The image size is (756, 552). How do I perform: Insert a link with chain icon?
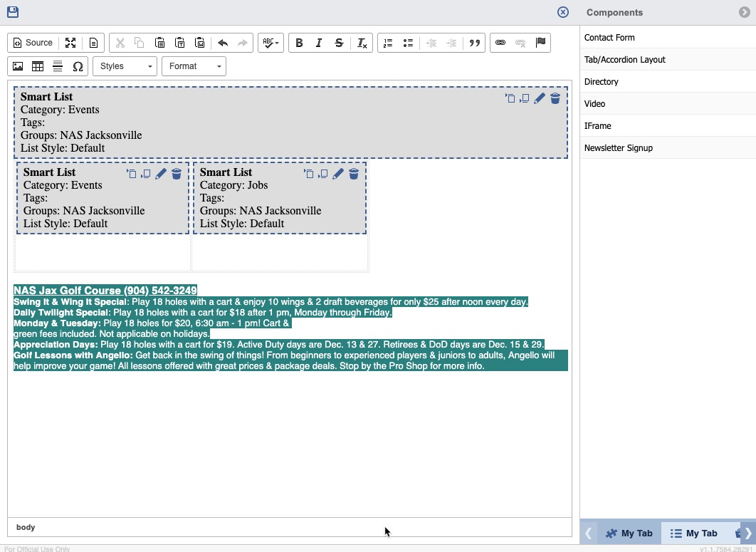coord(500,43)
